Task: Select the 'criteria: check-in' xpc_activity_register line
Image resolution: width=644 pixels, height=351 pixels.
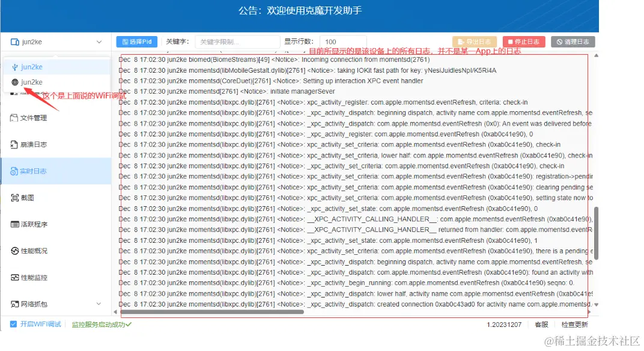Action: point(323,102)
